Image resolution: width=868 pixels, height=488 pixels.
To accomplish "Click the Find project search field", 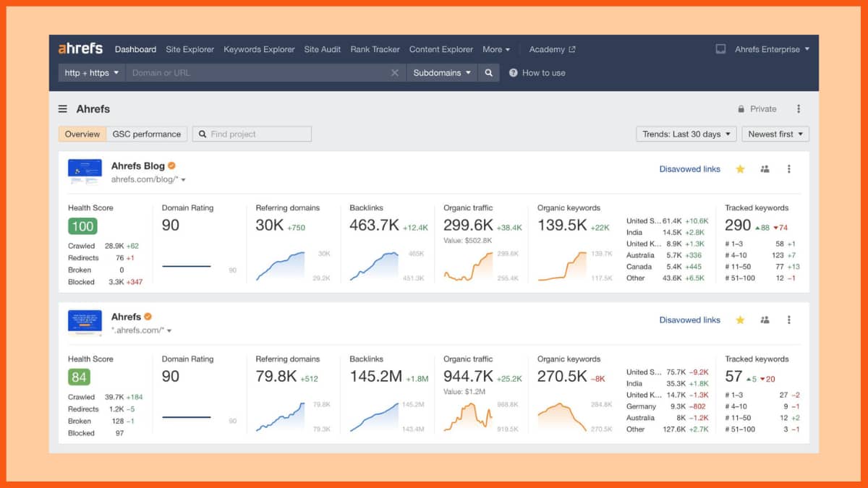I will click(252, 134).
